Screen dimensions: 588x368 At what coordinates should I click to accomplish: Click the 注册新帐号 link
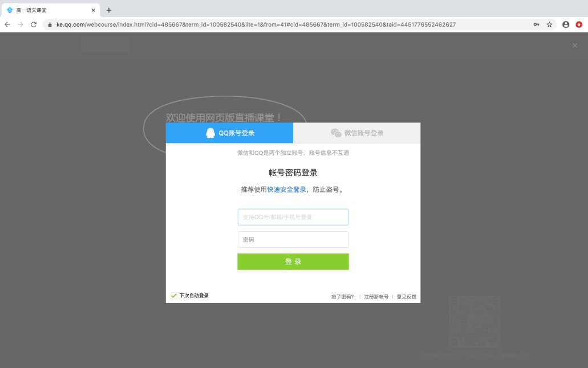tap(376, 297)
